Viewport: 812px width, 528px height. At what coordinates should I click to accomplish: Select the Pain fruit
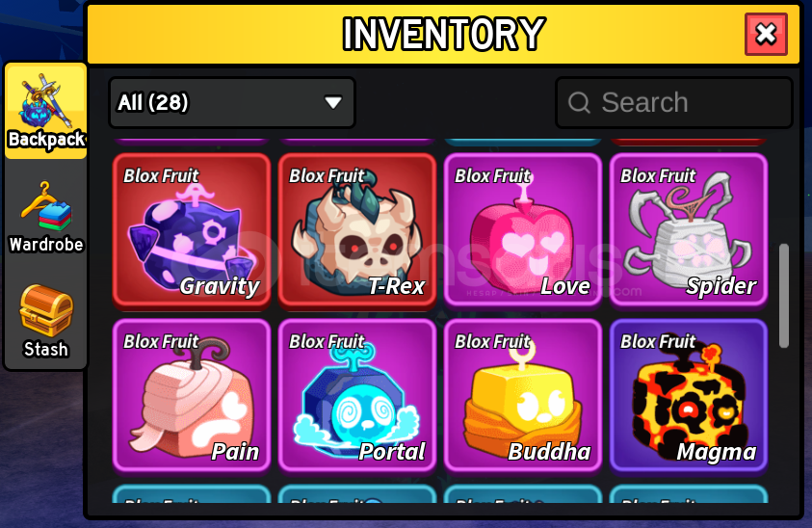tap(192, 396)
